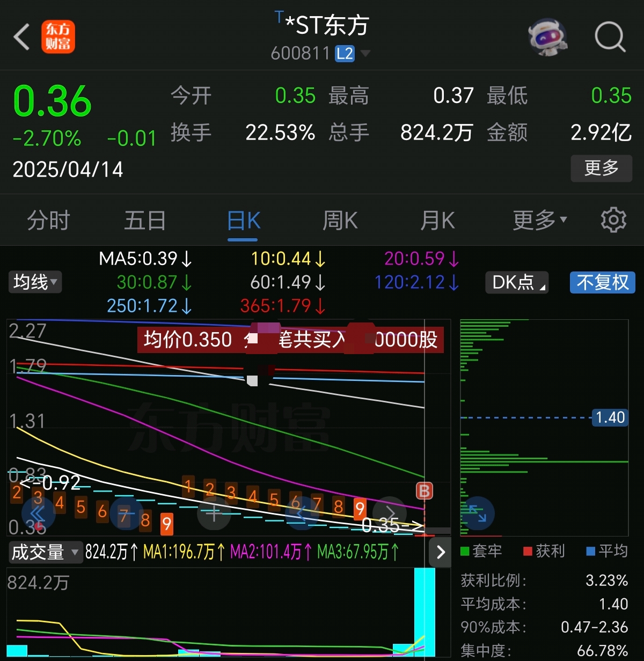
Task: Tap the *ST东方 stock title
Action: (327, 25)
